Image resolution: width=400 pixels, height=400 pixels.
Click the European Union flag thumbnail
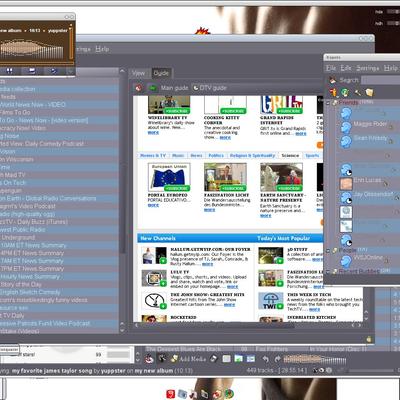169,177
